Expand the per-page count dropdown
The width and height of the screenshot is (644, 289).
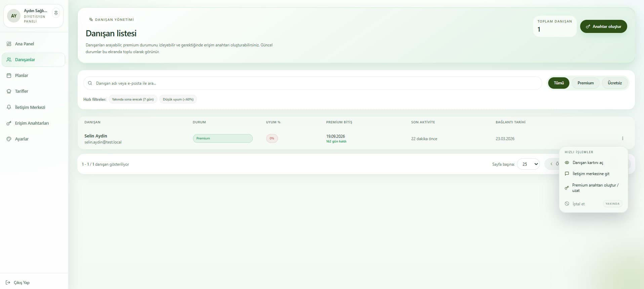[528, 164]
